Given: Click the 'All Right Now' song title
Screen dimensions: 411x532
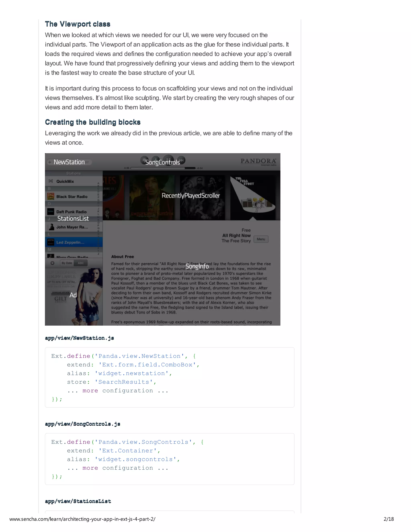Looking at the screenshot, I should tap(236, 235).
